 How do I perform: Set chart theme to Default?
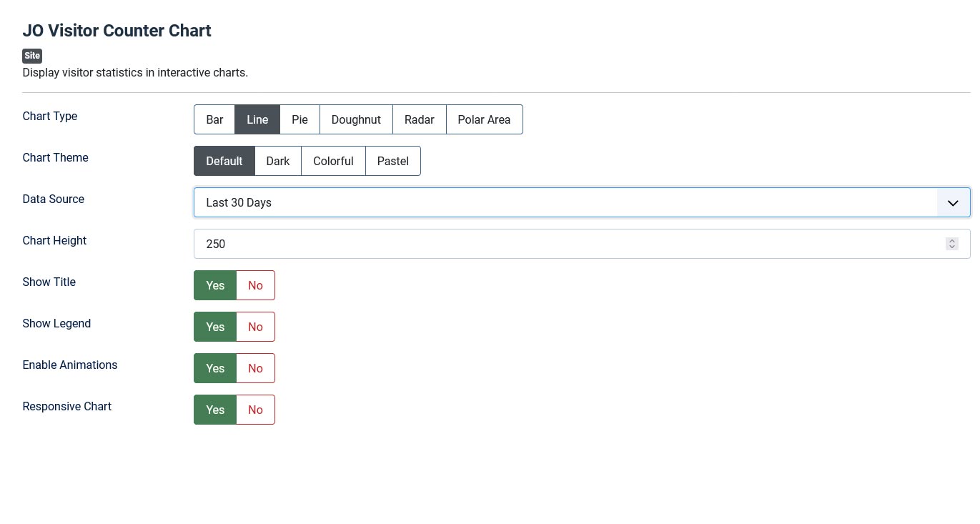[224, 161]
